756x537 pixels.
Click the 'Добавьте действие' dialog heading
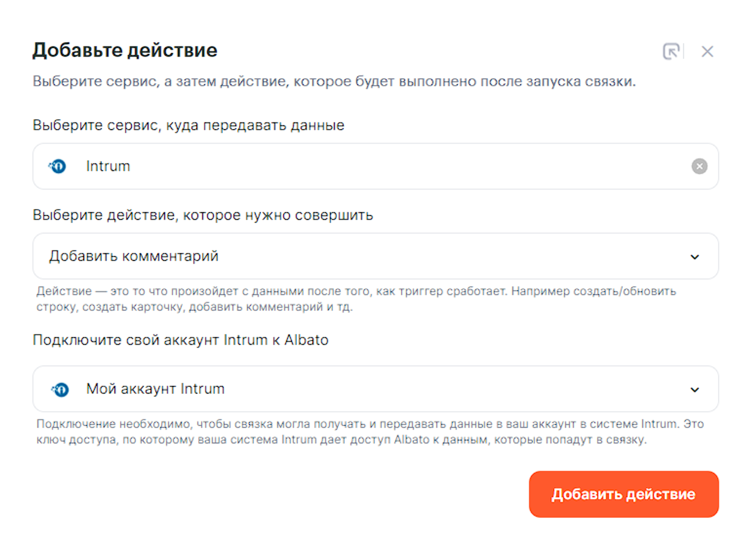(x=125, y=50)
